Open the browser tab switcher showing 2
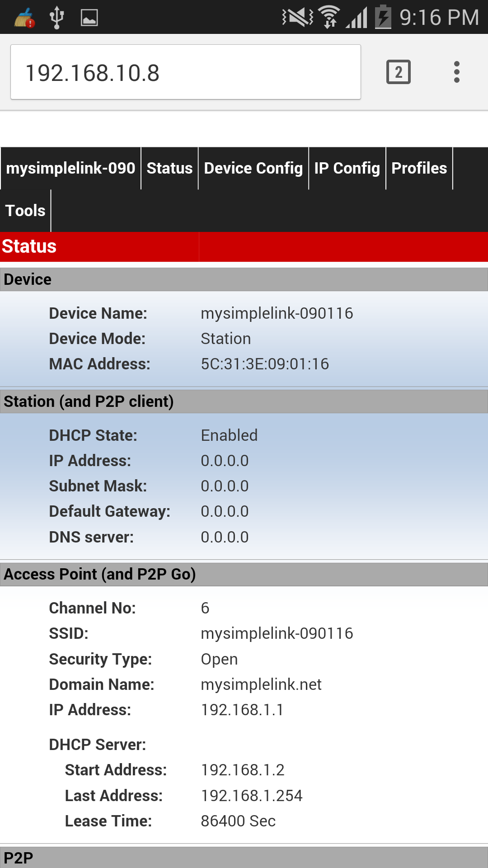This screenshot has width=488, height=868. point(398,72)
